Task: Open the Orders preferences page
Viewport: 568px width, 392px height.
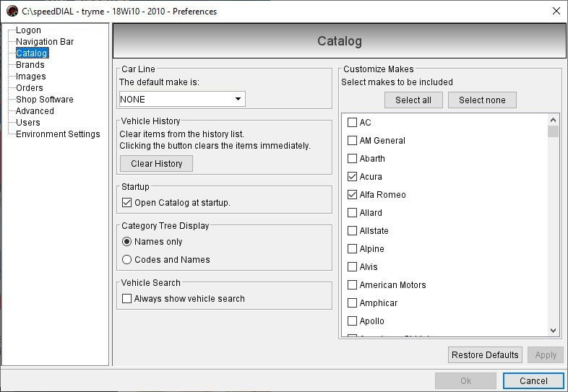Action: point(30,88)
